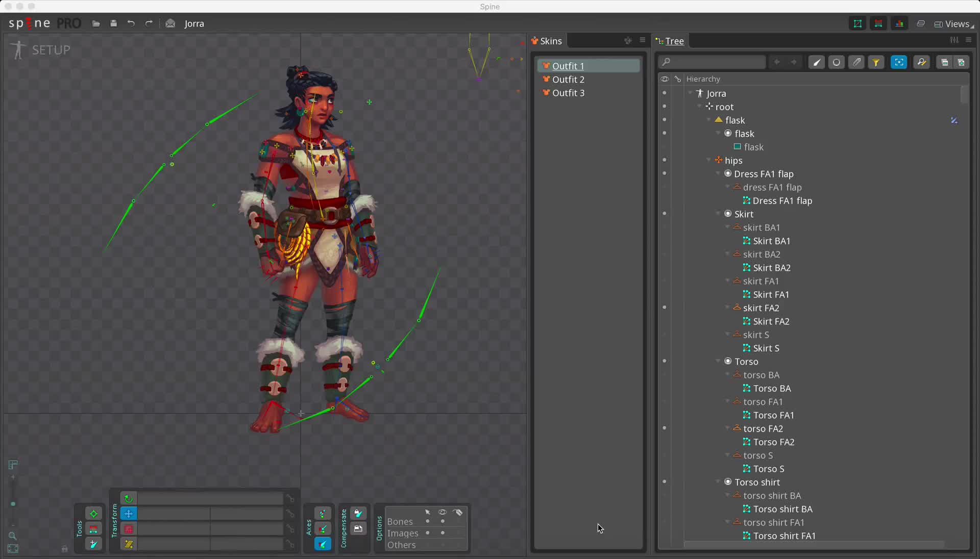Collapse the Dress FA1 flap slot node
The image size is (980, 559).
click(x=718, y=173)
